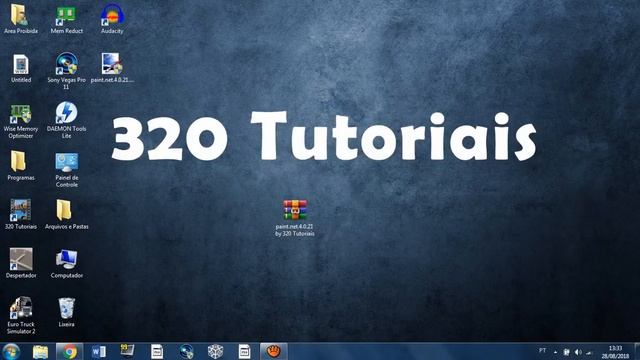Open Windows Explorer from the taskbar

point(40,352)
